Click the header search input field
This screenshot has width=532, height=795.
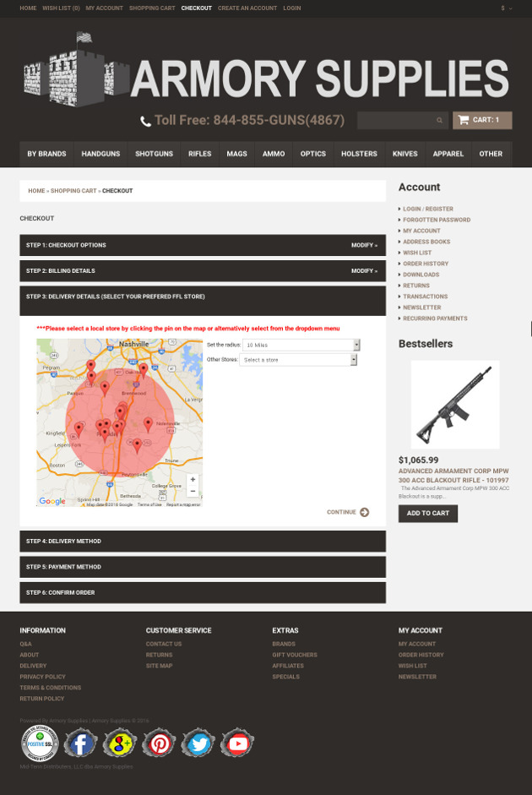pos(395,120)
